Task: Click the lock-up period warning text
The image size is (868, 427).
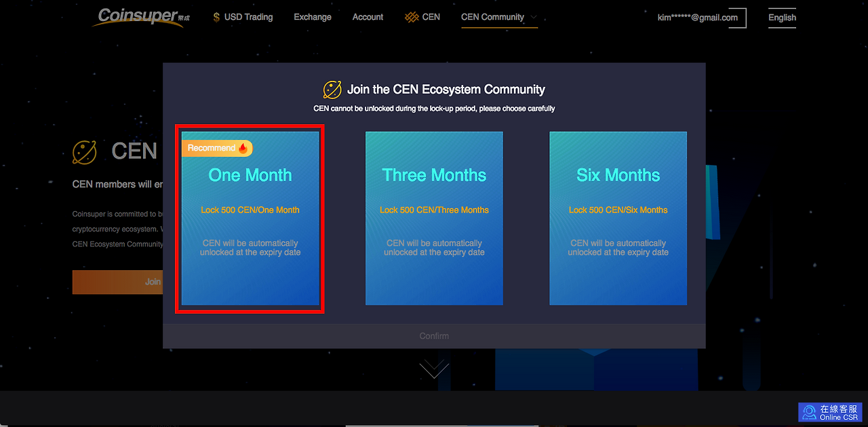Action: [434, 109]
